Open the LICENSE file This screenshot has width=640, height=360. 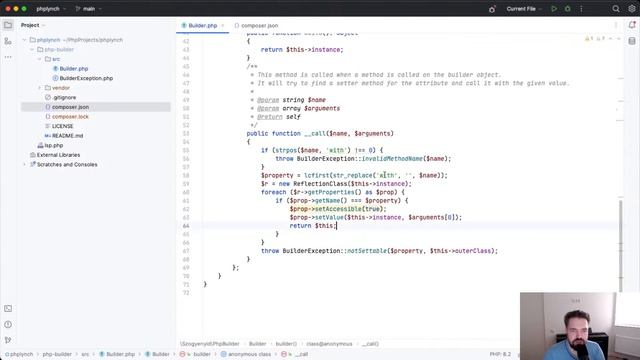click(62, 126)
